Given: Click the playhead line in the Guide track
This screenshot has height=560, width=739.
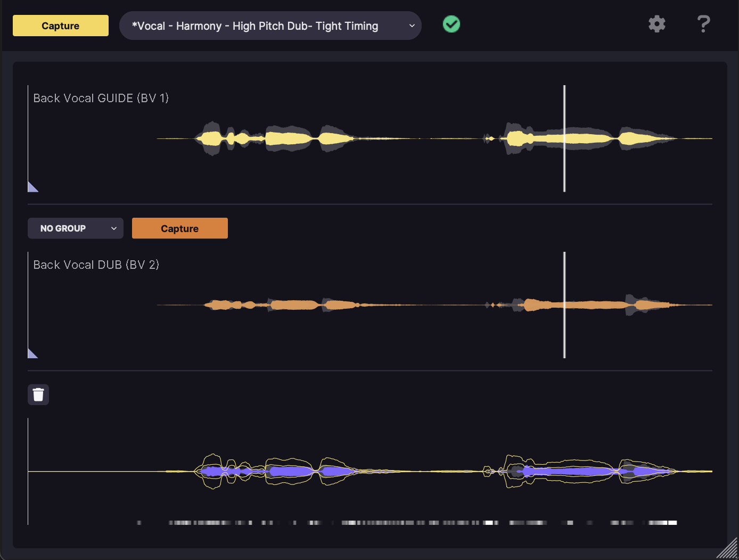Looking at the screenshot, I should point(564,106).
